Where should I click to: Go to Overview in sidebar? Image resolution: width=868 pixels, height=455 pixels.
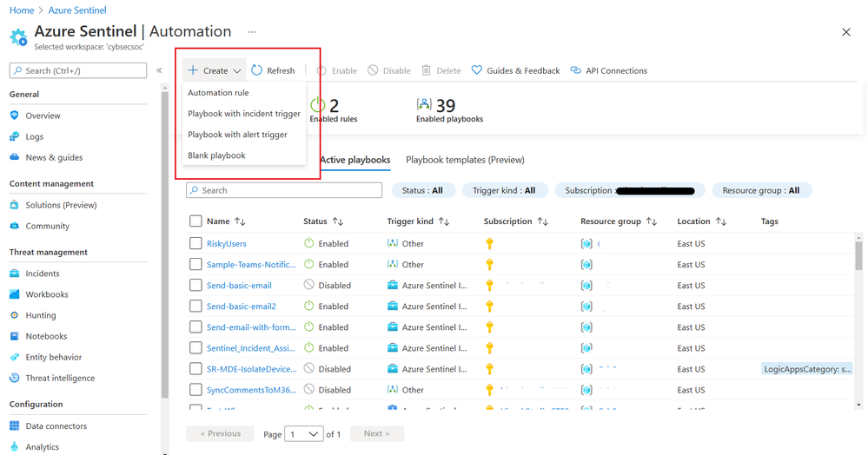(x=43, y=115)
